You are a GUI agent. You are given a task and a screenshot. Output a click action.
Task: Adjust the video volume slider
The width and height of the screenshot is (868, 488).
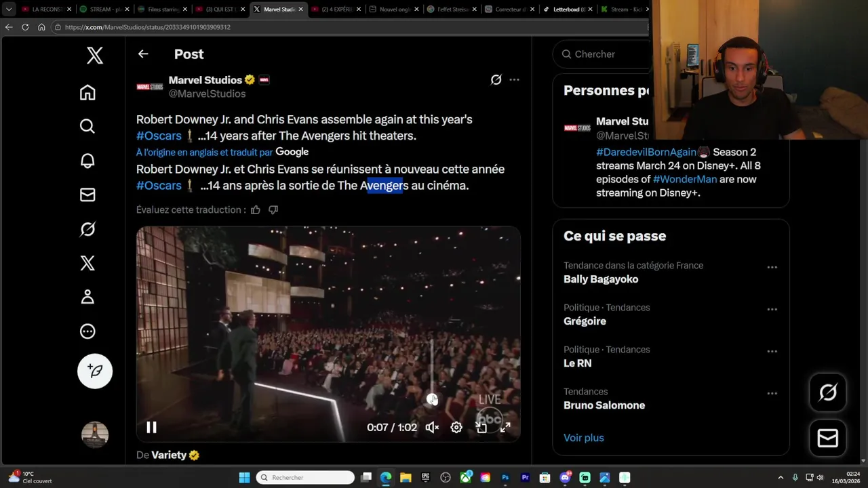click(432, 369)
